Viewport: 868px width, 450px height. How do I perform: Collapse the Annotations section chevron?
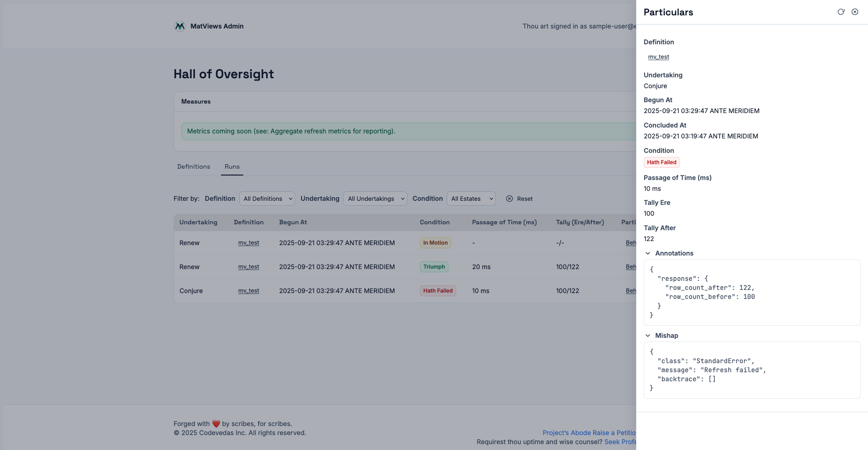coord(648,253)
